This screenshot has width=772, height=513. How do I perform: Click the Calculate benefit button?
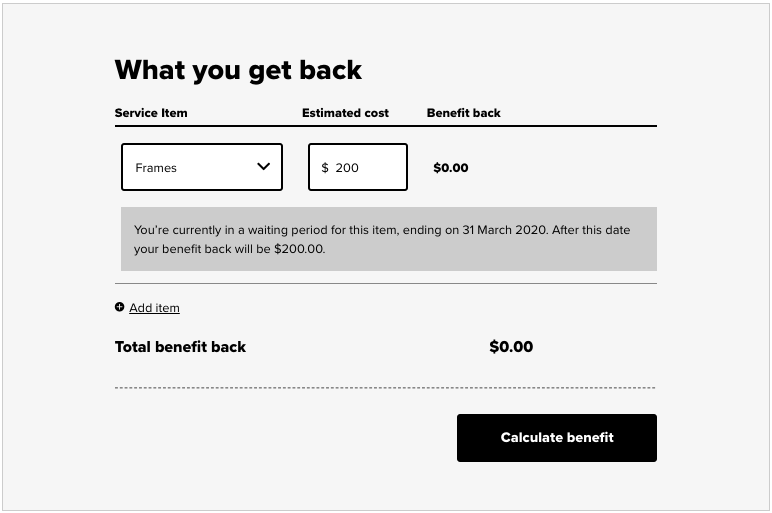pos(557,438)
